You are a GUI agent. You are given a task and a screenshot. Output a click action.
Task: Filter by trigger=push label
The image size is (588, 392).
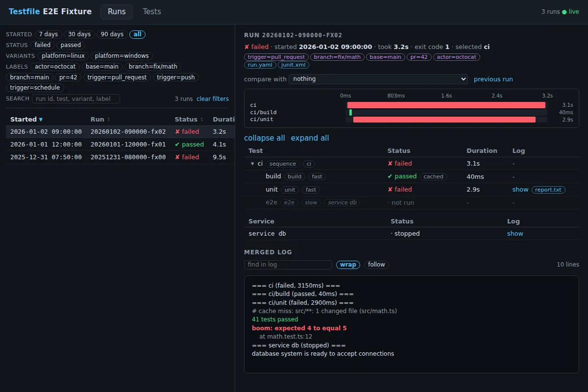coord(176,77)
